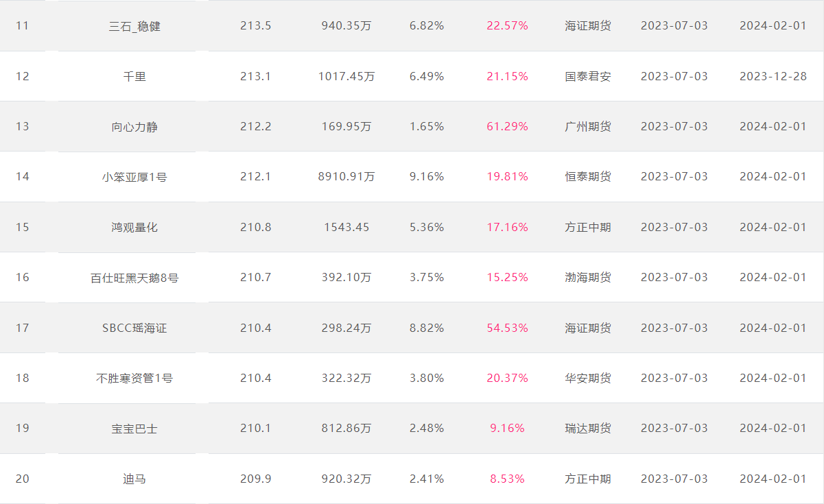Click the 61.29% return value

[x=508, y=127]
